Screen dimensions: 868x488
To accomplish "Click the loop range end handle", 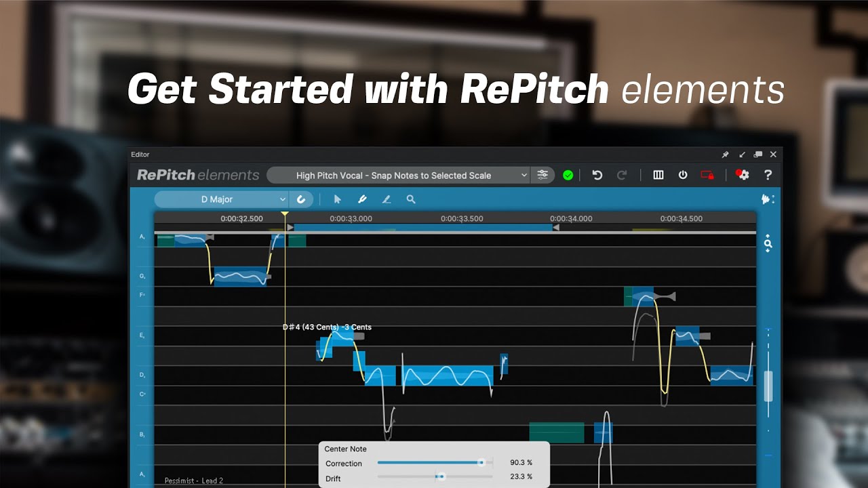I will point(556,228).
